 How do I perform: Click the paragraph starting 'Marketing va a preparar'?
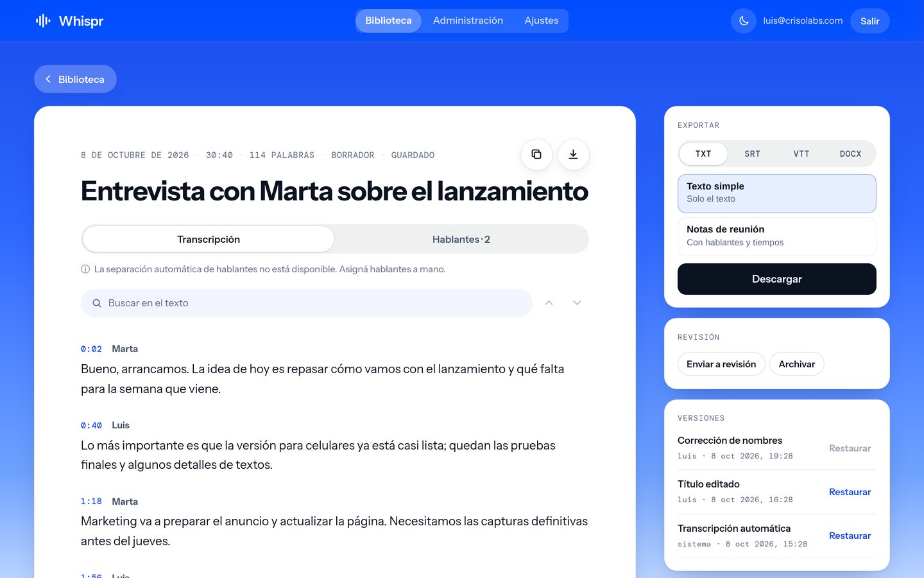(334, 531)
